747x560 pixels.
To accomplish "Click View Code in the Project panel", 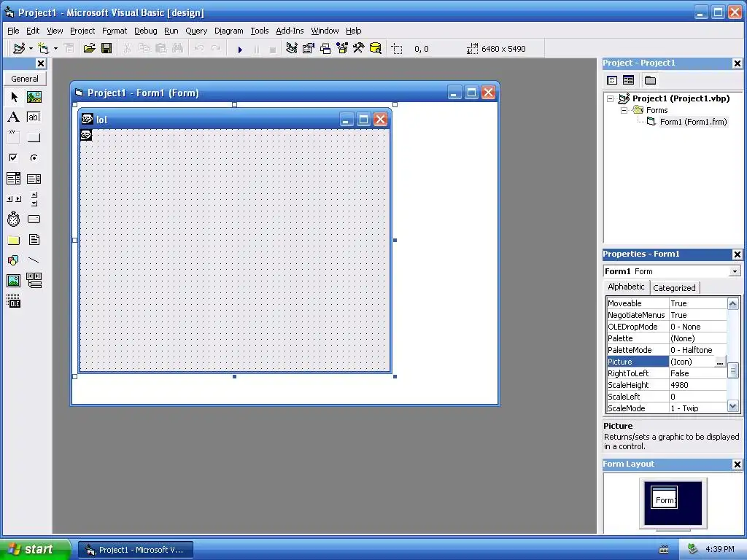I will click(612, 80).
